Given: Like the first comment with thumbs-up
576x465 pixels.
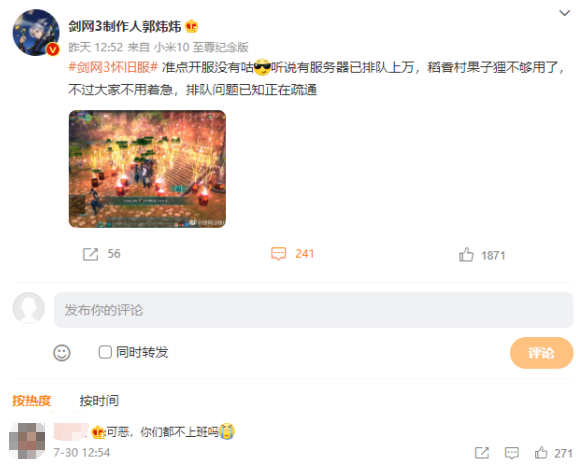Looking at the screenshot, I should pos(541,453).
